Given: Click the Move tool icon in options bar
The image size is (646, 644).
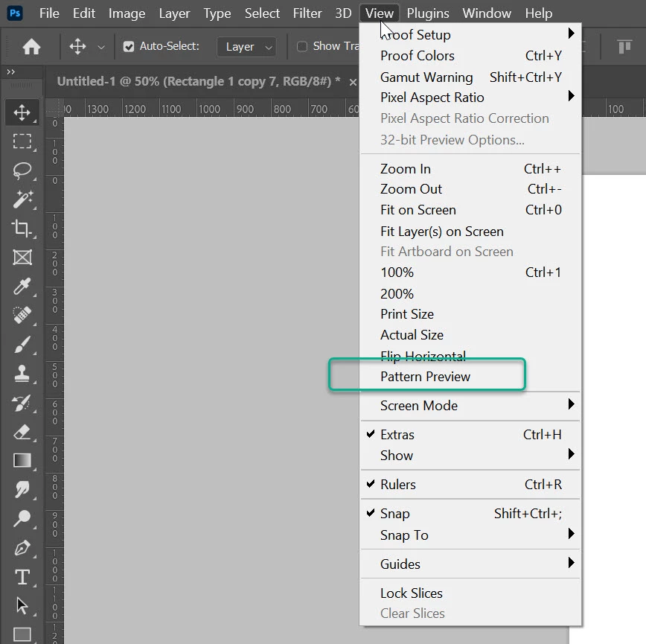Looking at the screenshot, I should [x=77, y=47].
